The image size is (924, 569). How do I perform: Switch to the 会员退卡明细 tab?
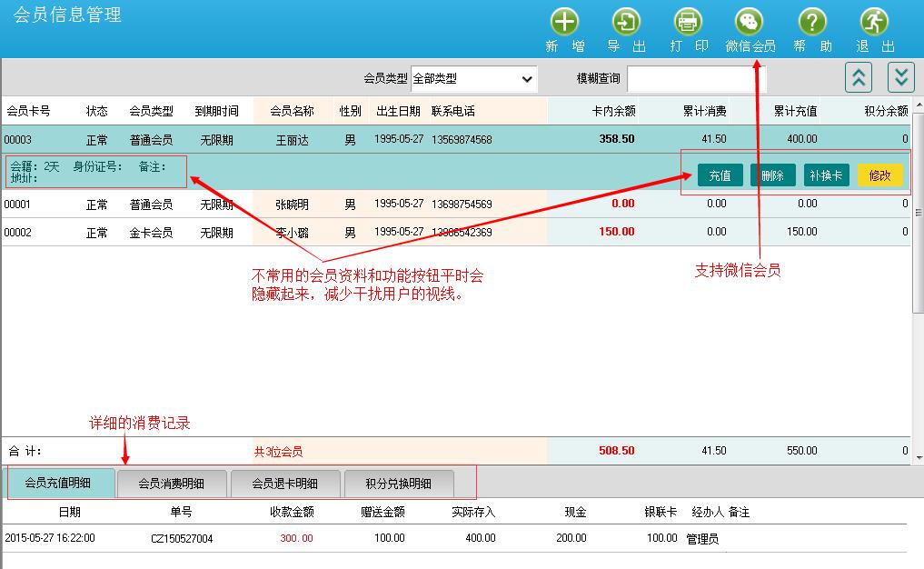coord(285,484)
